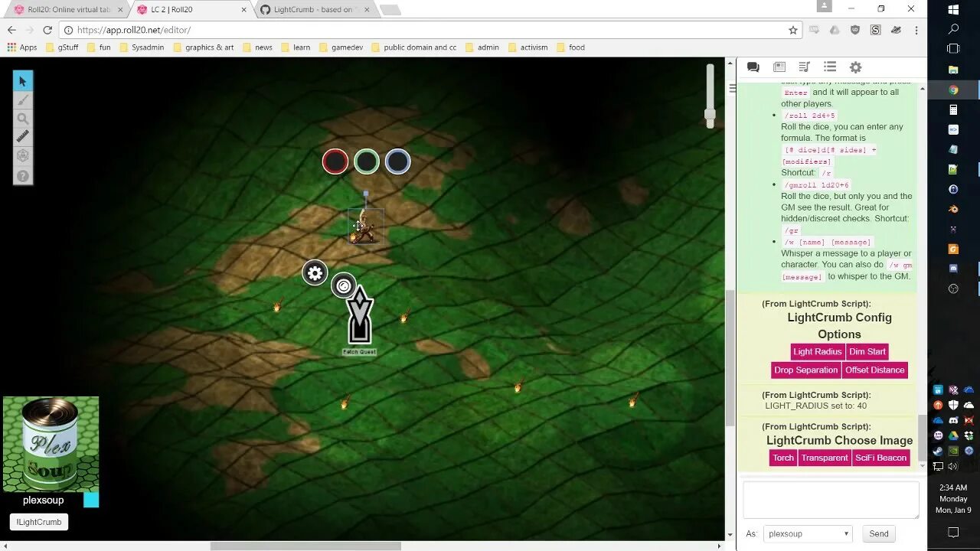Image resolution: width=980 pixels, height=551 pixels.
Task: Open token settings gear on the map
Action: (315, 273)
